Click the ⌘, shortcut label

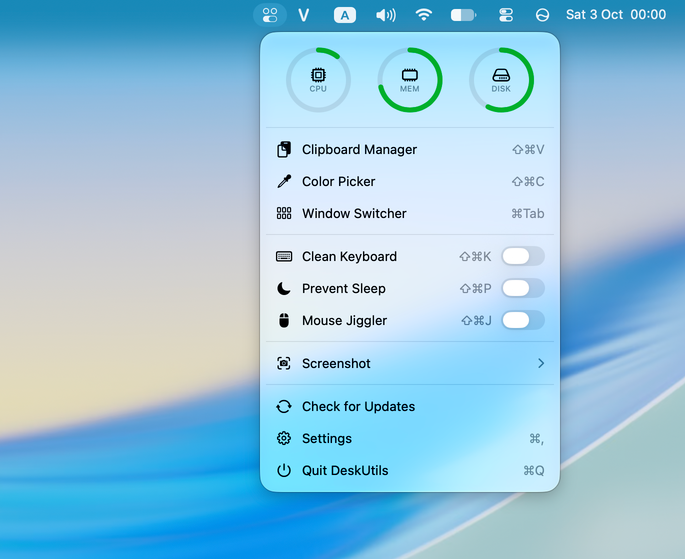tap(537, 438)
